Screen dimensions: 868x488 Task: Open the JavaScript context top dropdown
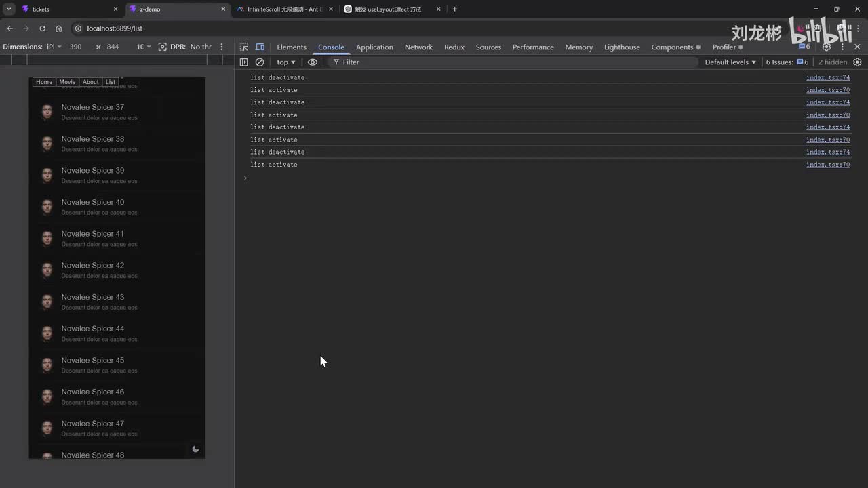tap(286, 62)
